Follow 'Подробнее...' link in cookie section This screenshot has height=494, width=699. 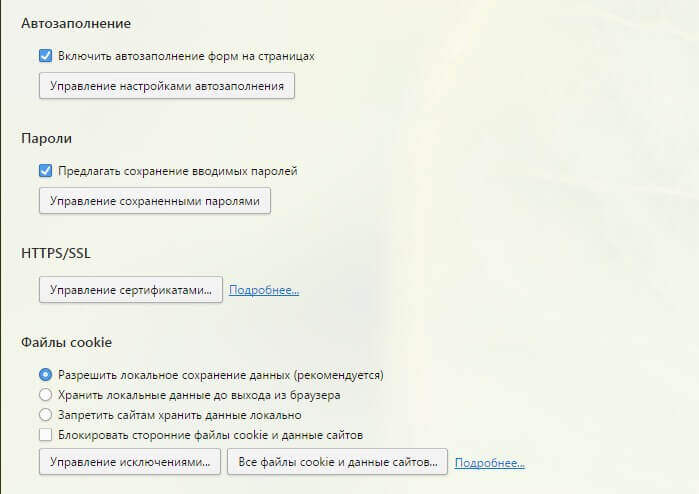point(489,463)
